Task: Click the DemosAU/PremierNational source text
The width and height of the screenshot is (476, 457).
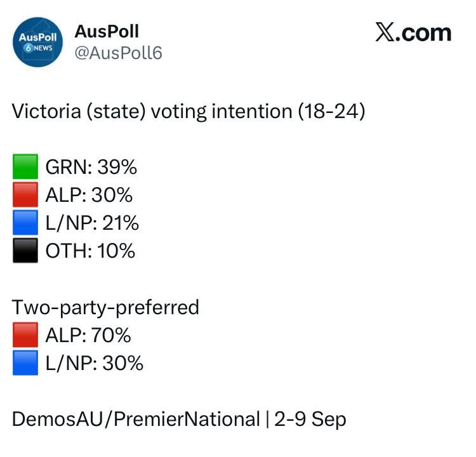Action: pyautogui.click(x=136, y=420)
